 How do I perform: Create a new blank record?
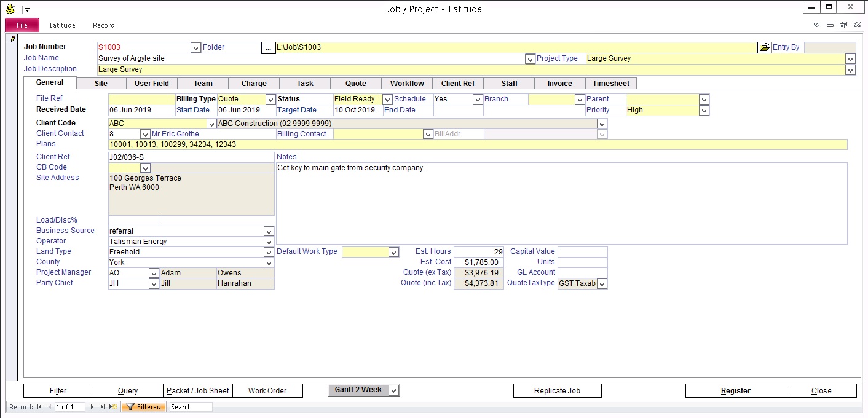[113, 407]
